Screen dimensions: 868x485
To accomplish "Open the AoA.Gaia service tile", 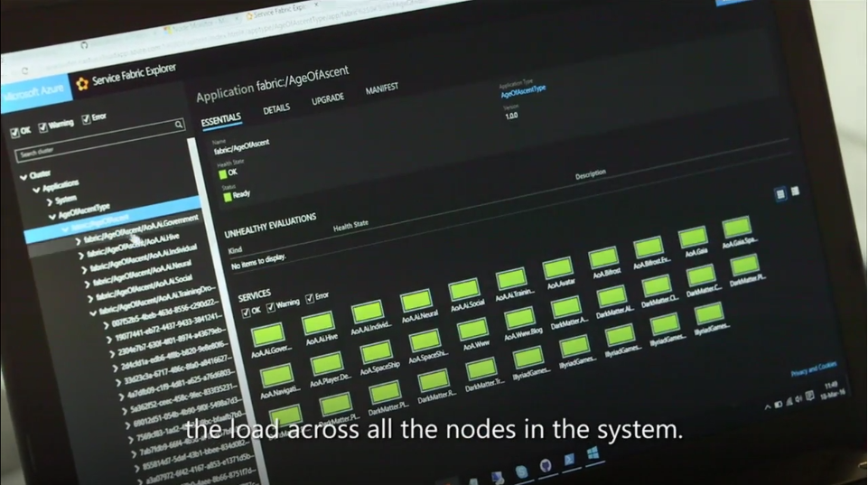I will click(x=693, y=237).
